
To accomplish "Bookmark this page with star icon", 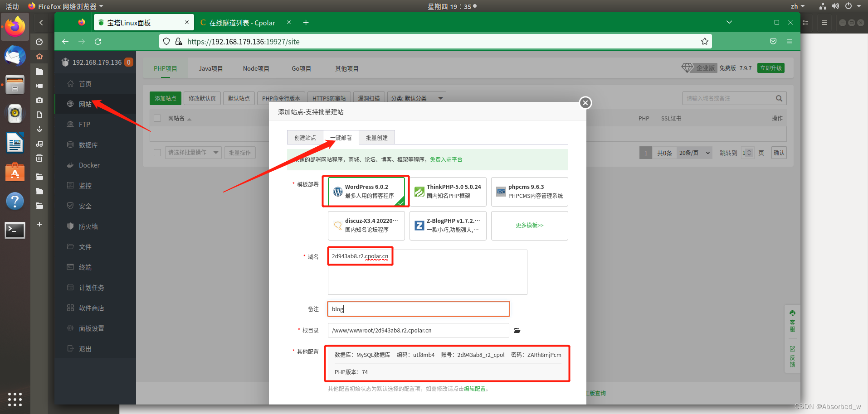I will pyautogui.click(x=704, y=42).
